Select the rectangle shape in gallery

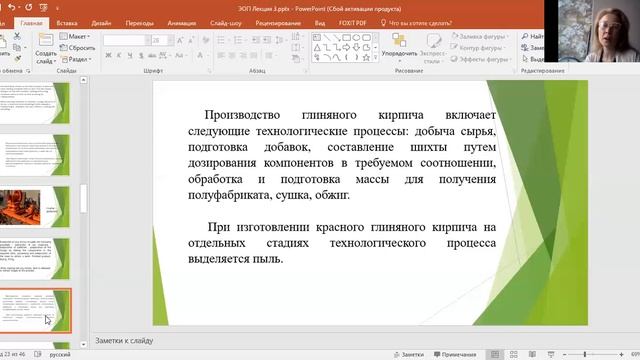click(346, 38)
